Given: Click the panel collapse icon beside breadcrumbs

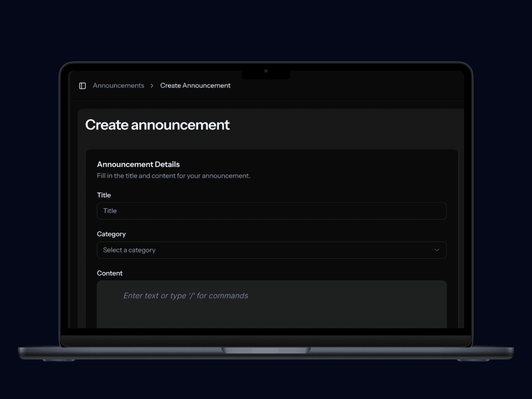Looking at the screenshot, I should click(83, 86).
